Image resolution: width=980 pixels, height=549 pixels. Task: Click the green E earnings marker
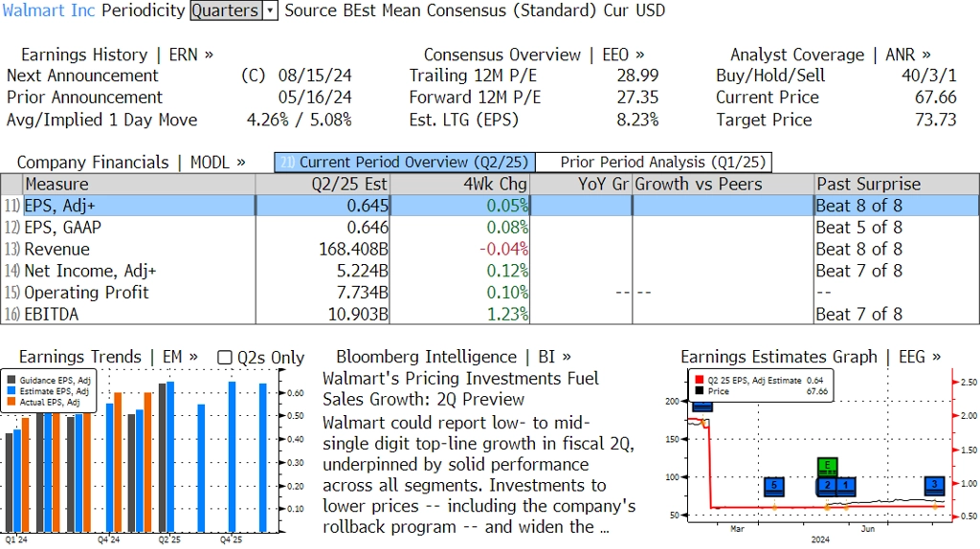pos(828,467)
